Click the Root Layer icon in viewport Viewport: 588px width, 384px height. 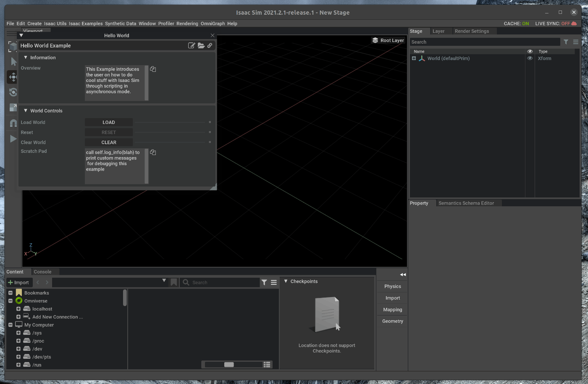click(x=375, y=40)
